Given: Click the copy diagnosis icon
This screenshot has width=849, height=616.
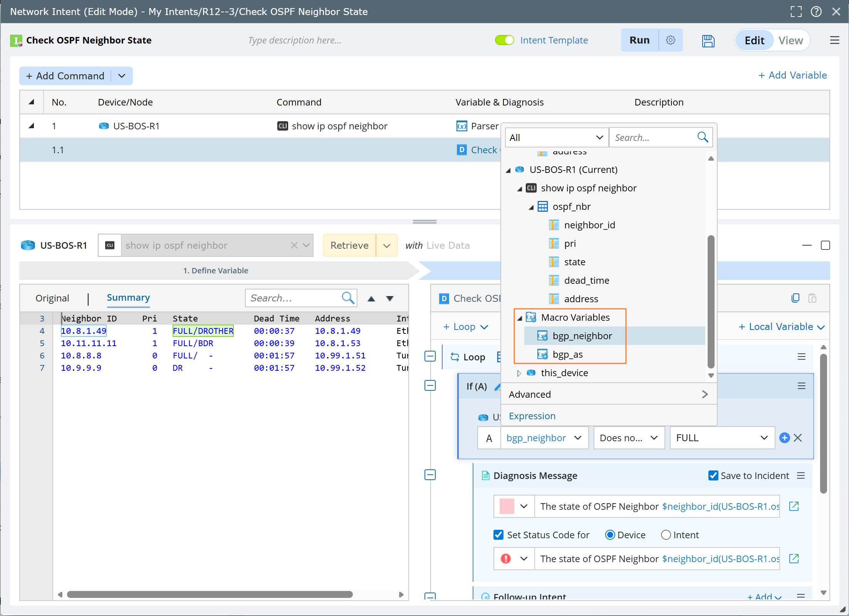Looking at the screenshot, I should (795, 298).
